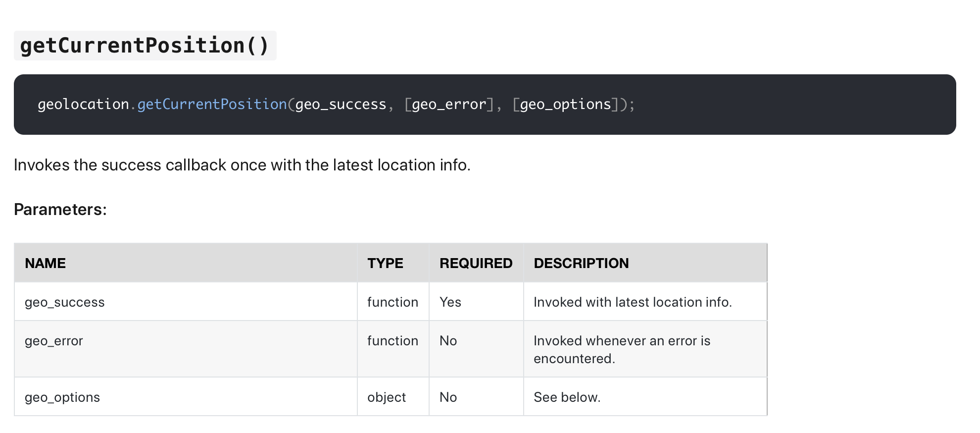The image size is (980, 433).
Task: Click geo_success argument in the code snippet
Action: [x=341, y=105]
